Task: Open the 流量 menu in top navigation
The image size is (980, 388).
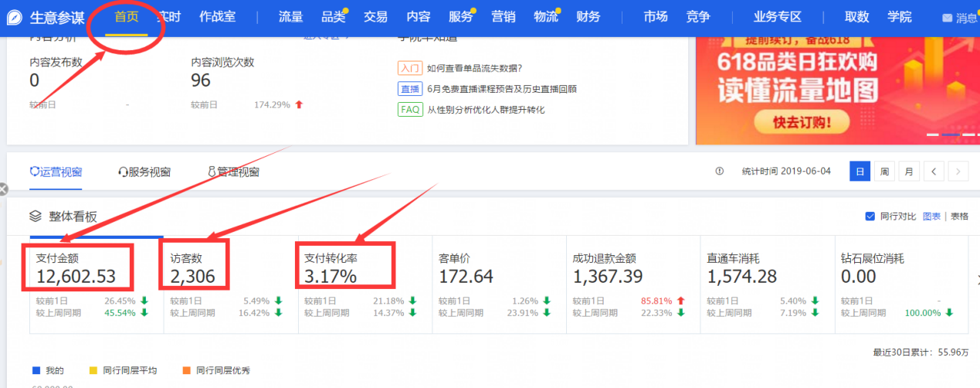Action: (290, 16)
